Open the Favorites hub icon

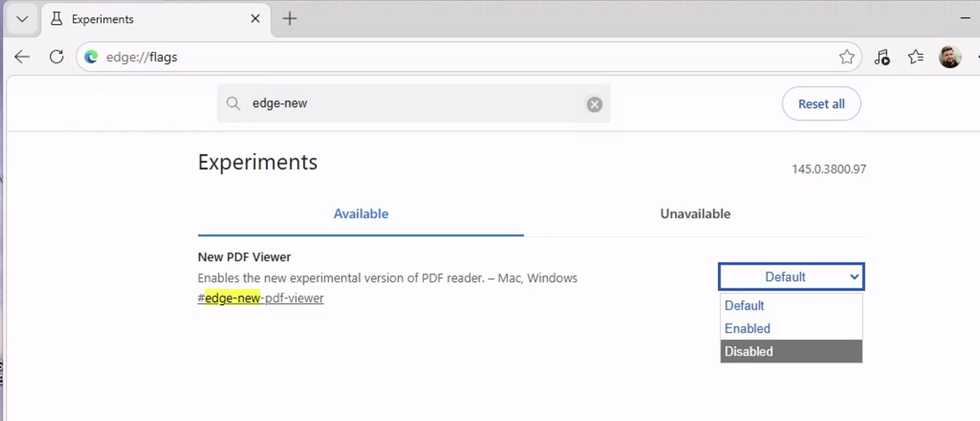[x=915, y=57]
